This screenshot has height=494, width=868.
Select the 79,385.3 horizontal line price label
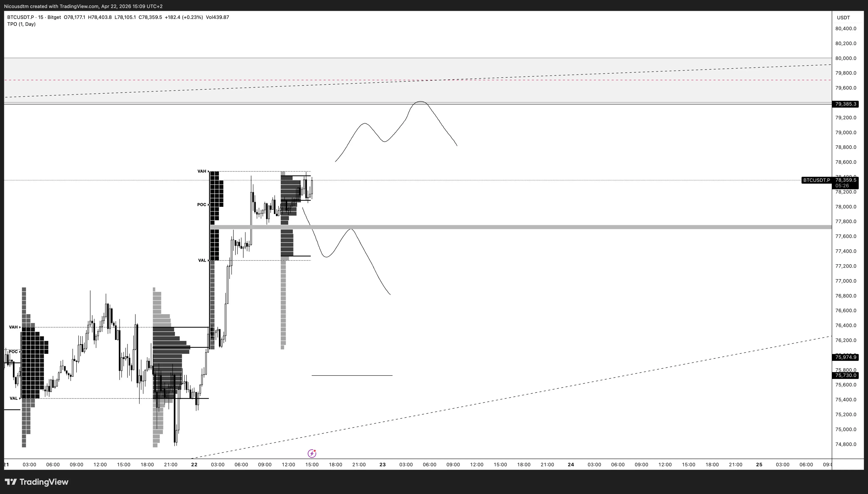[845, 104]
